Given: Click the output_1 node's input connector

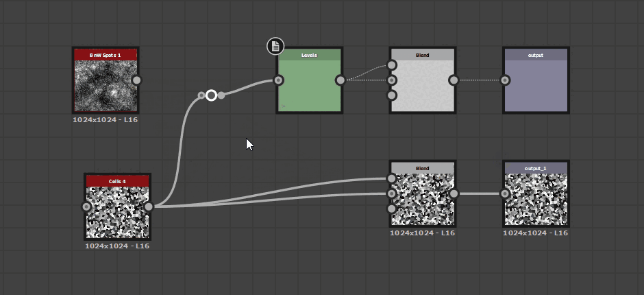Looking at the screenshot, I should 505,193.
